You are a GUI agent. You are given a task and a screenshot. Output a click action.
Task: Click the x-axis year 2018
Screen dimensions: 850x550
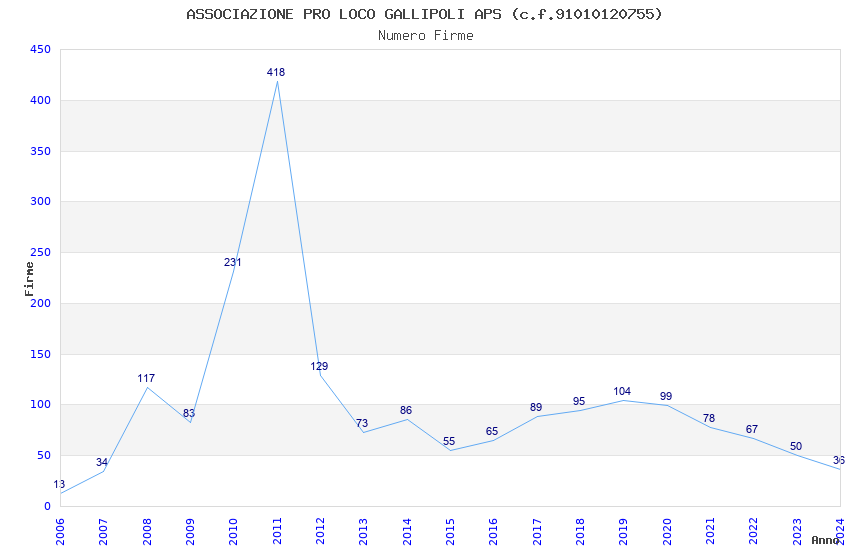580,532
